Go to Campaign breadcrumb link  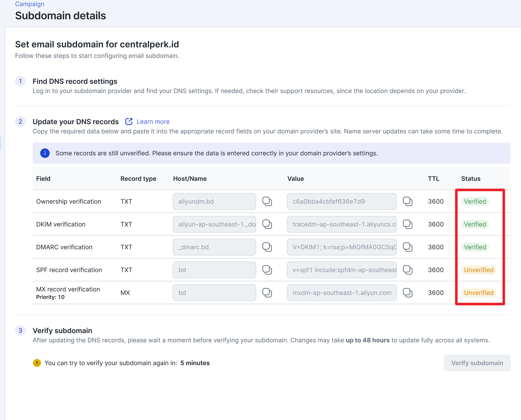coord(29,4)
